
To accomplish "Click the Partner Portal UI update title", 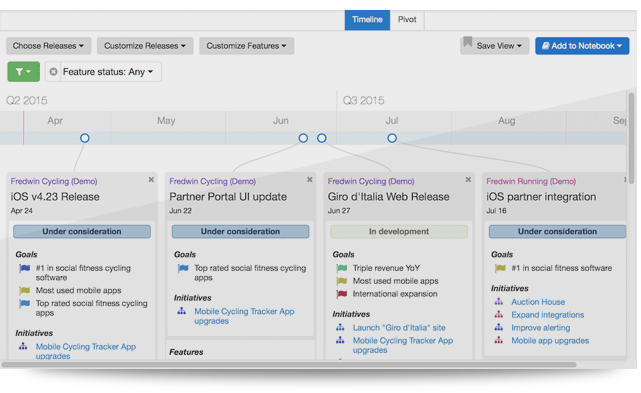I will [228, 197].
